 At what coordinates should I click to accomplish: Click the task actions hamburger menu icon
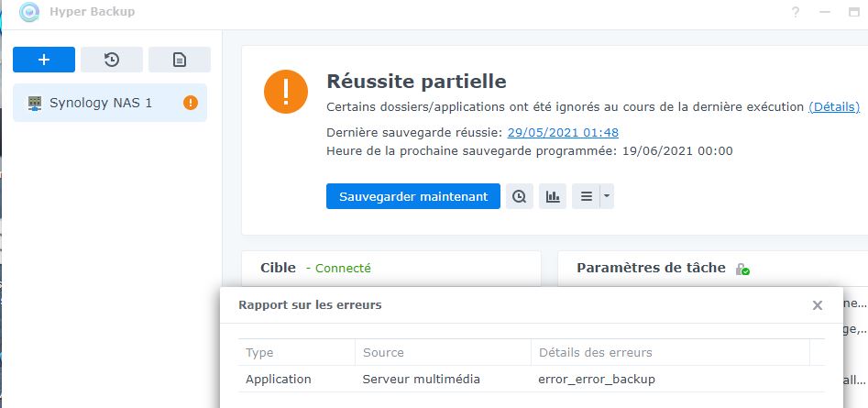click(x=587, y=196)
